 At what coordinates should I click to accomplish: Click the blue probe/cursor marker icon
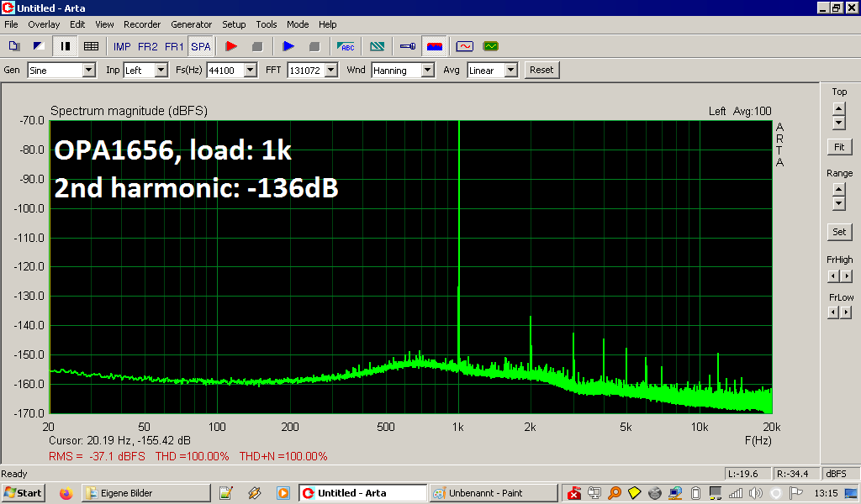(x=408, y=46)
